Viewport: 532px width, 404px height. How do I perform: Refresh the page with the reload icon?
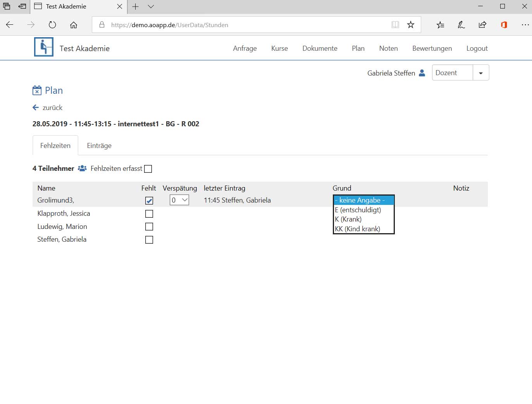(52, 25)
